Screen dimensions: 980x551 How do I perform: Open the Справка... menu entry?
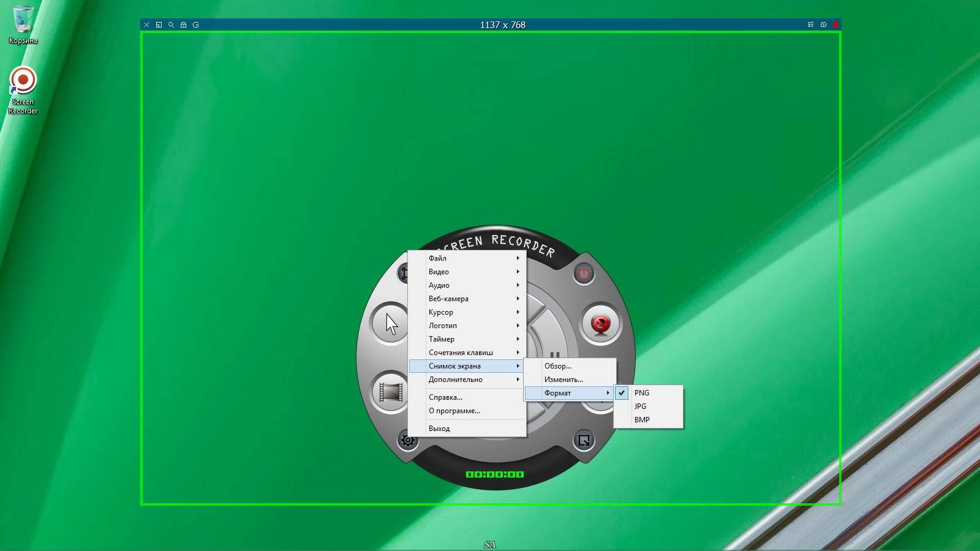pyautogui.click(x=467, y=397)
